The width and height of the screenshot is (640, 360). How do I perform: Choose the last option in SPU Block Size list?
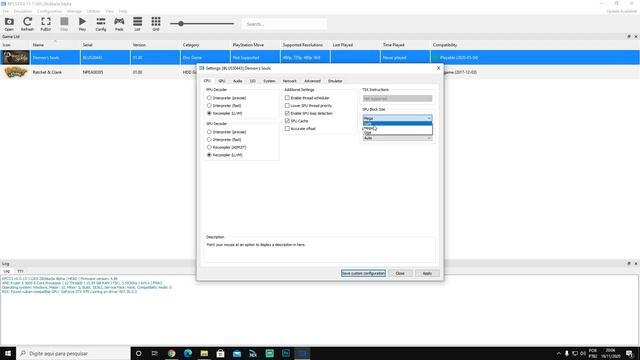tap(397, 133)
